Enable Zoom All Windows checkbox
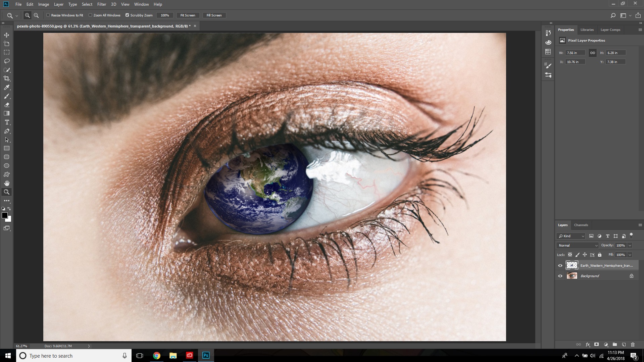The height and width of the screenshot is (362, 644). (90, 15)
